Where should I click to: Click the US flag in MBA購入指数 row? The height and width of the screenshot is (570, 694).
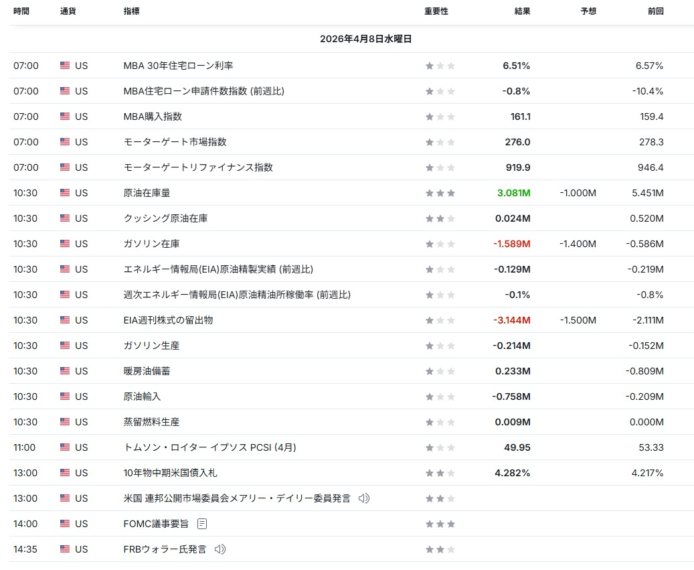65,116
